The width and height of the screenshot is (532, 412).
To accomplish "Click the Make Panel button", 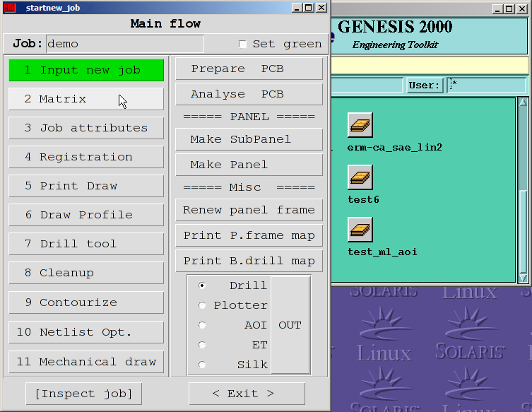I will coord(249,165).
